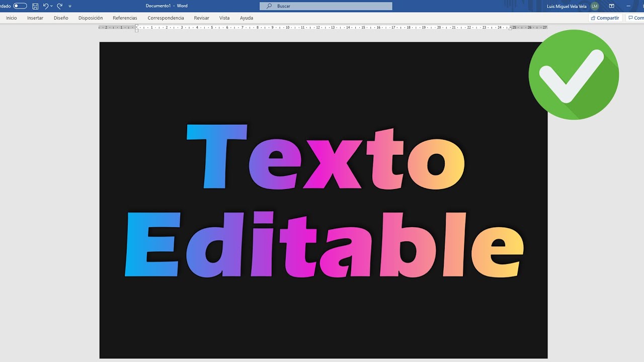Open Ribbon Display Options icon
The image size is (644, 362).
611,6
